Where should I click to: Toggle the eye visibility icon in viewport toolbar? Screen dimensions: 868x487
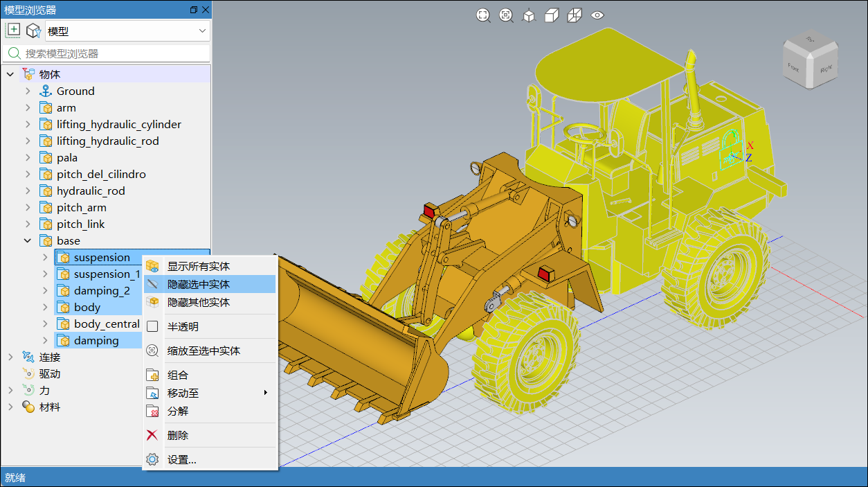click(x=598, y=15)
